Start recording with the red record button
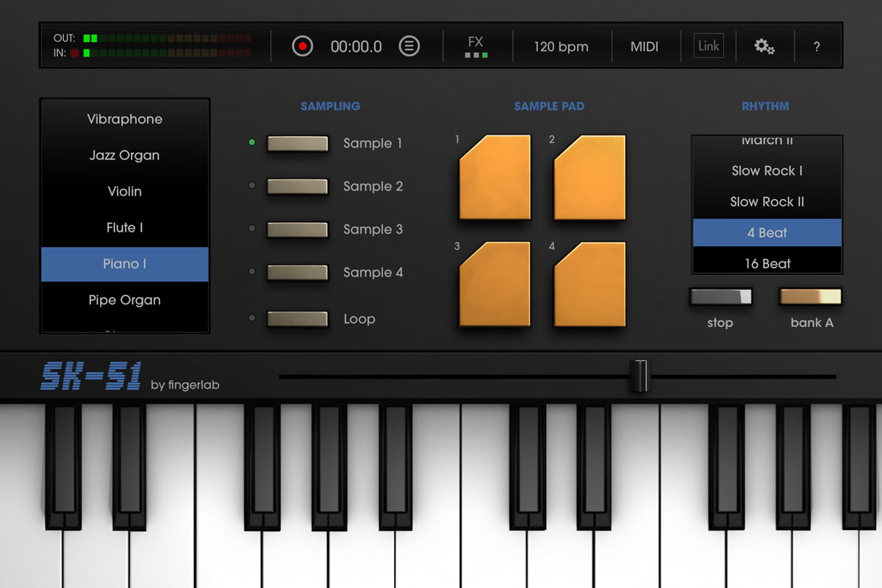882x588 pixels. (x=302, y=46)
